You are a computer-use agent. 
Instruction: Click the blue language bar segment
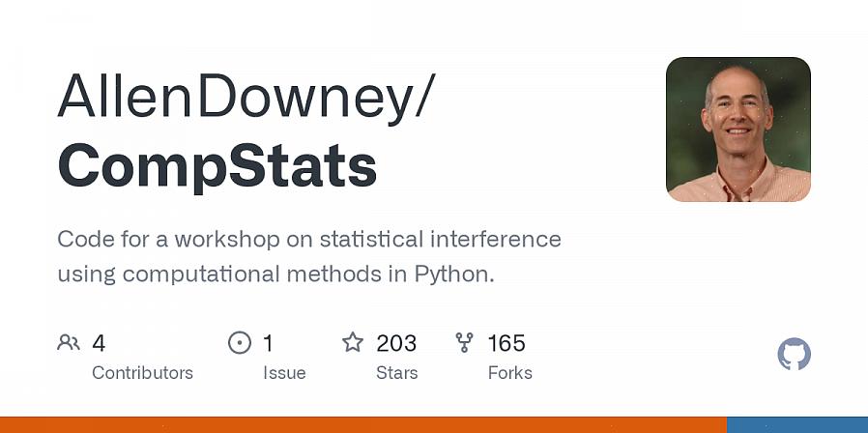[796, 424]
